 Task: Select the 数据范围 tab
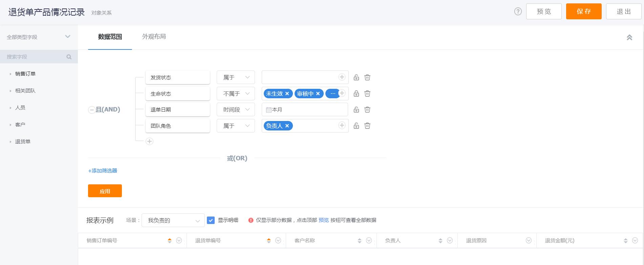tap(110, 37)
